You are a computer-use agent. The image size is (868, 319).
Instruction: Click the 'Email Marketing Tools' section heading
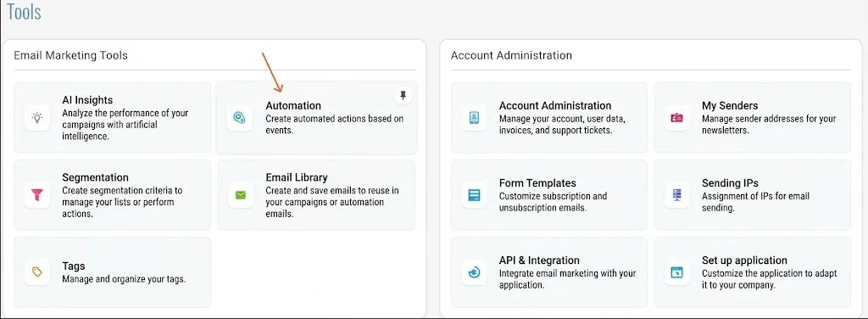pyautogui.click(x=70, y=55)
